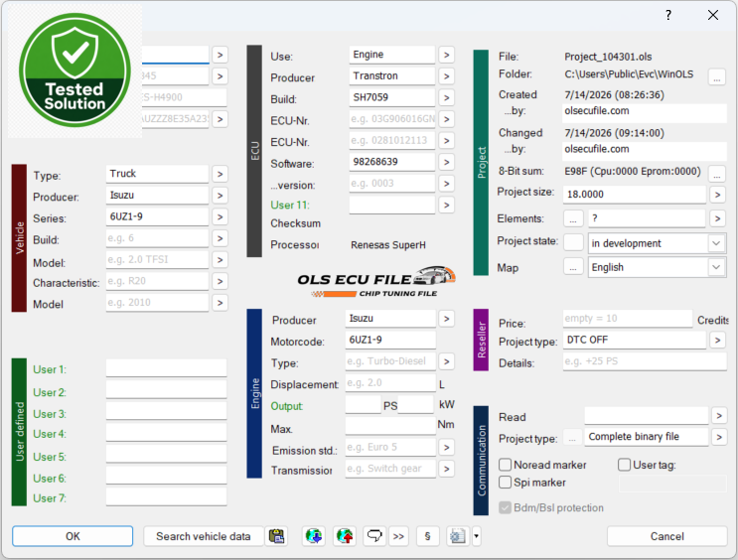Click the ... button next to Map
The width and height of the screenshot is (738, 560).
pos(573,268)
